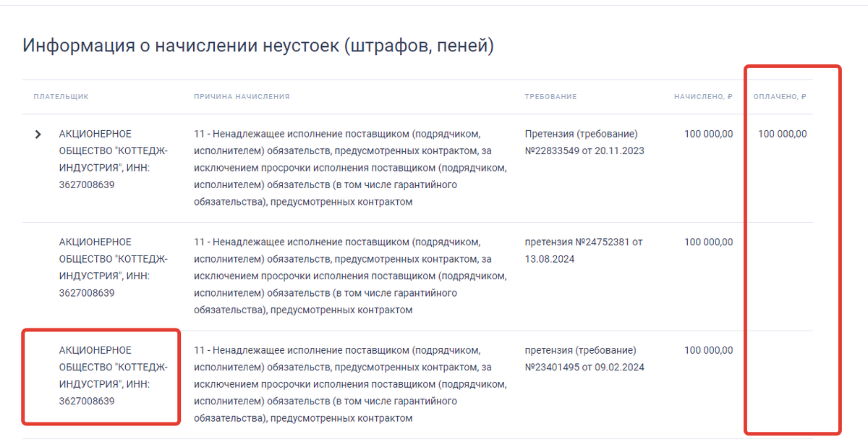
Task: Open claim претензия №24752381 от 13.08.2024
Action: tap(579, 251)
